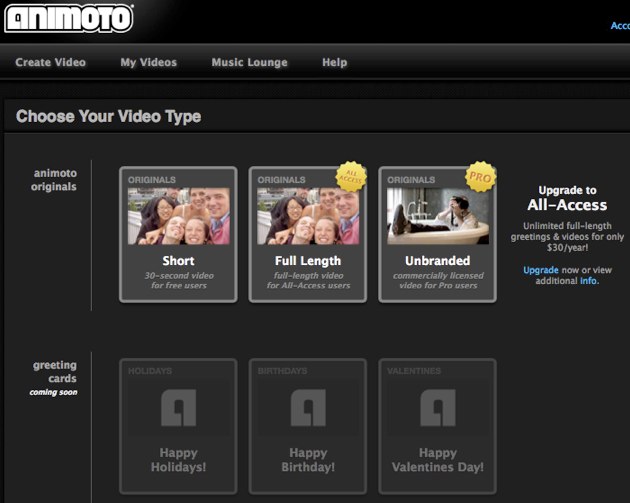Viewport: 630px width, 503px height.
Task: Click the Holidays card Animoto placeholder icon
Action: pos(179,407)
